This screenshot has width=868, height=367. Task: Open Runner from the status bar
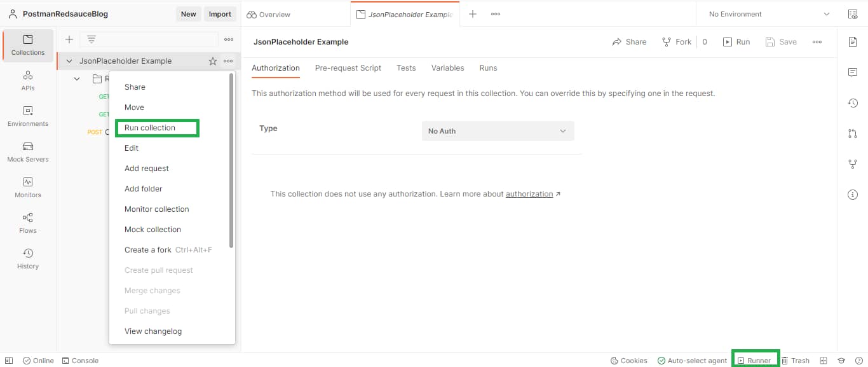click(754, 361)
